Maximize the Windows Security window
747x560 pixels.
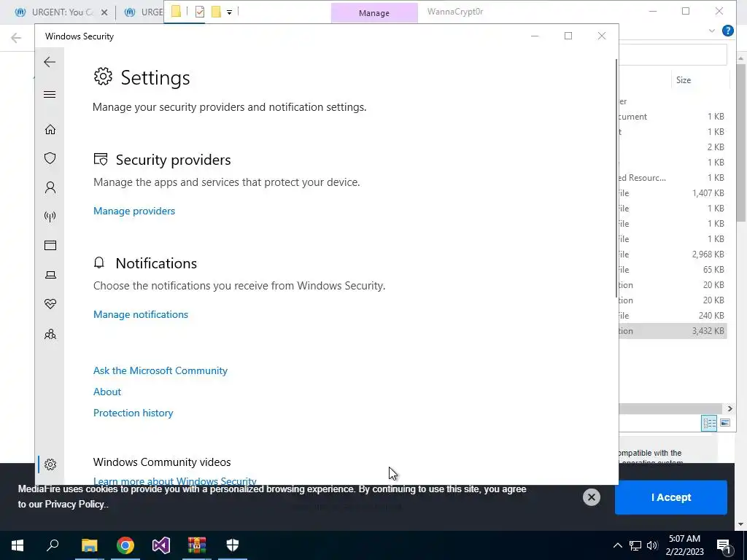click(568, 36)
